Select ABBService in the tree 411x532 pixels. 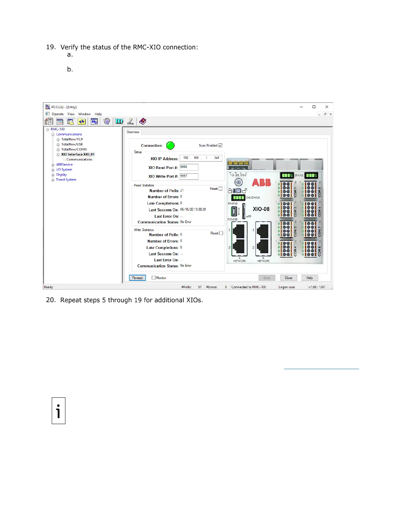click(x=64, y=165)
